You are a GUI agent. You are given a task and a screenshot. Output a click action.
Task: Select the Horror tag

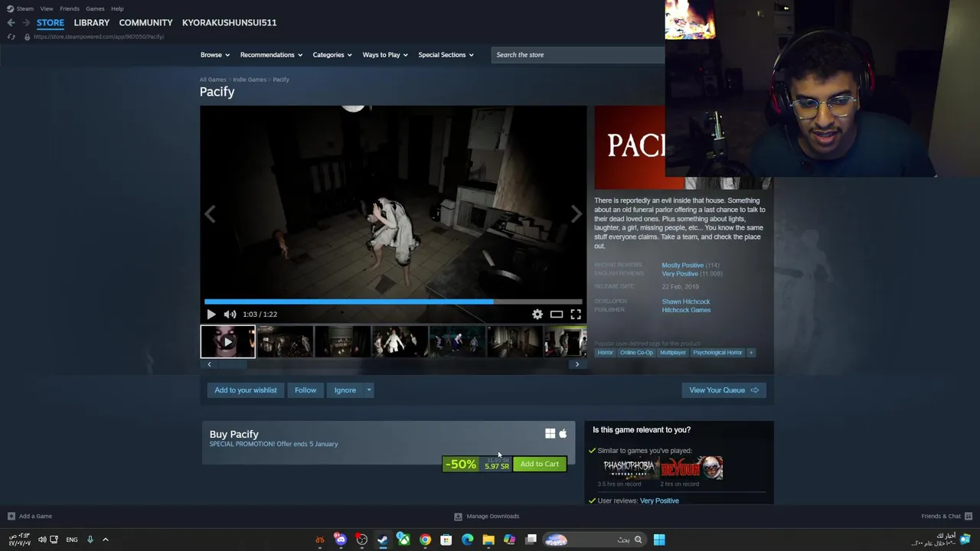click(605, 353)
